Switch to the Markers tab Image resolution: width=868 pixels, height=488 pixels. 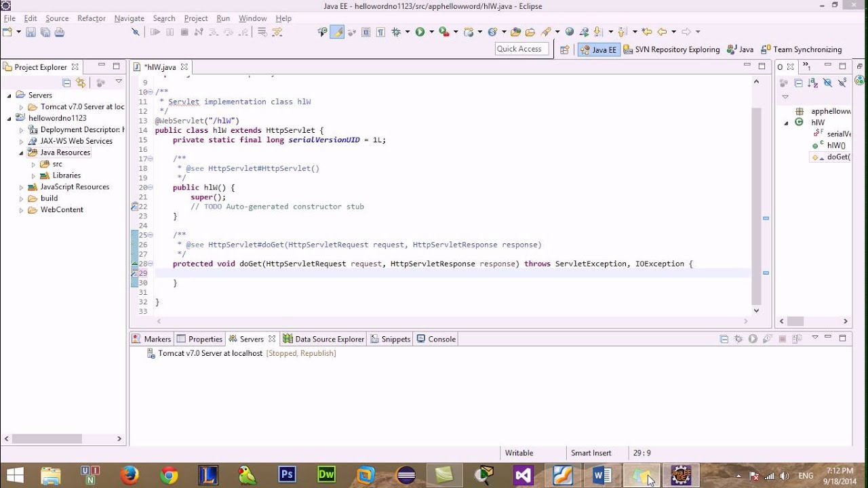152,339
